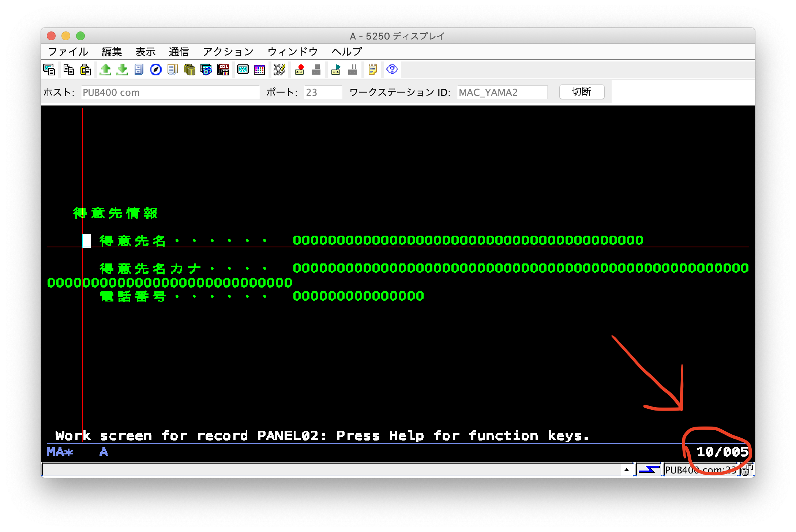Open the SQL query tool from the toolbar

tap(223, 70)
